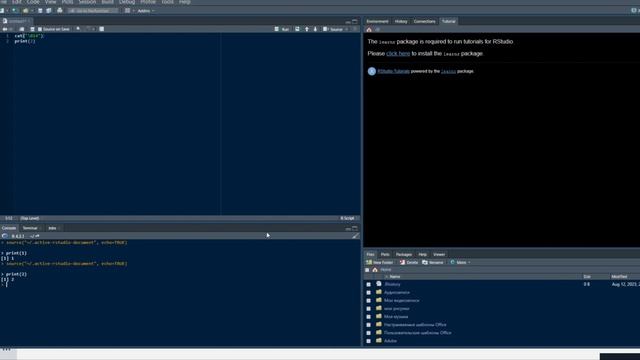
Task: Check the box next to .Rhistory
Action: (x=369, y=284)
